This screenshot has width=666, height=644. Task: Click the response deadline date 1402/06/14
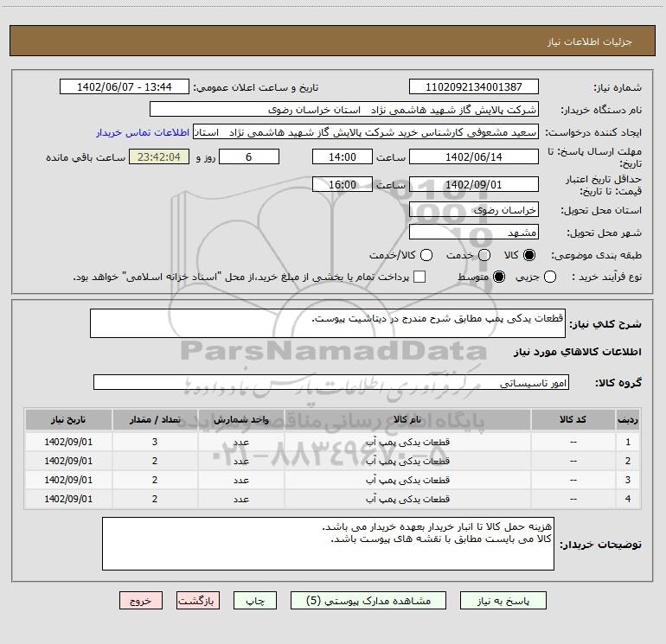474,156
